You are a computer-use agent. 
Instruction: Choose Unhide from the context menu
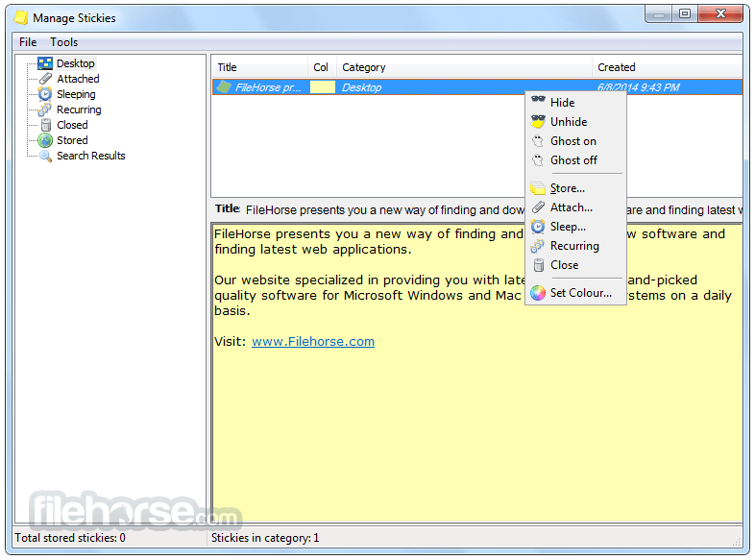569,122
